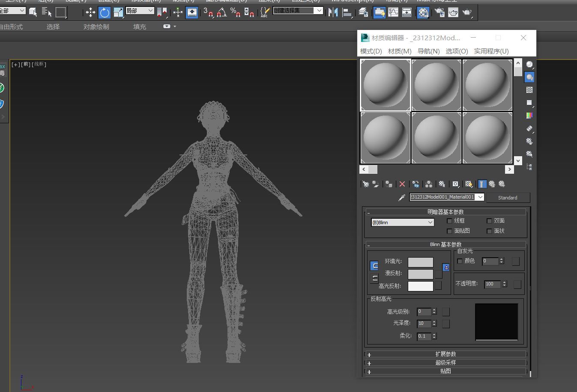Click Get Material icon
The image size is (577, 392).
pyautogui.click(x=366, y=184)
